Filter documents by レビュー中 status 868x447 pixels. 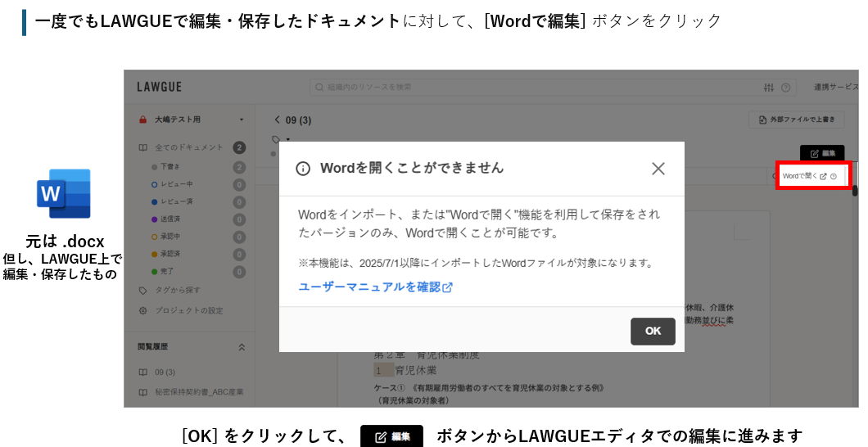click(x=177, y=184)
